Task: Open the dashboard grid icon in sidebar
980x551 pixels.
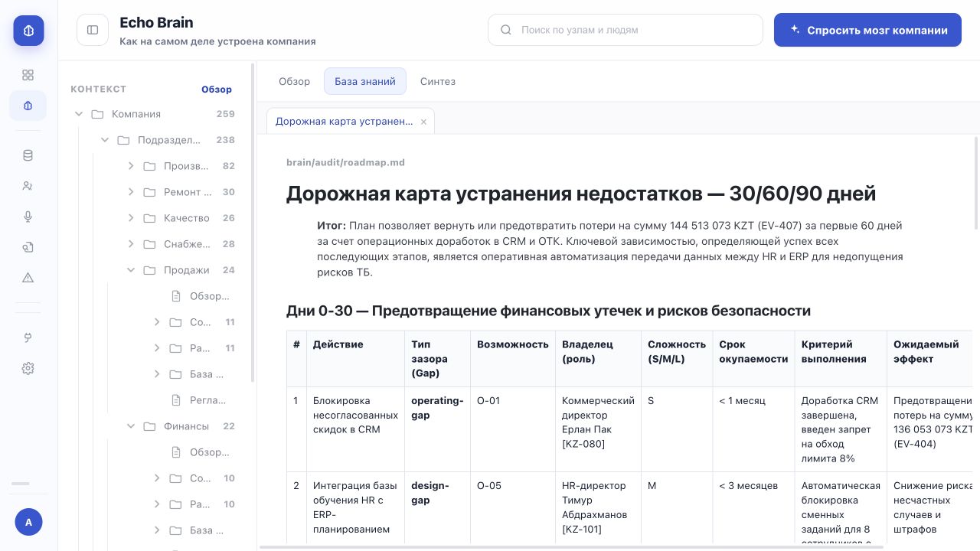Action: click(x=28, y=75)
